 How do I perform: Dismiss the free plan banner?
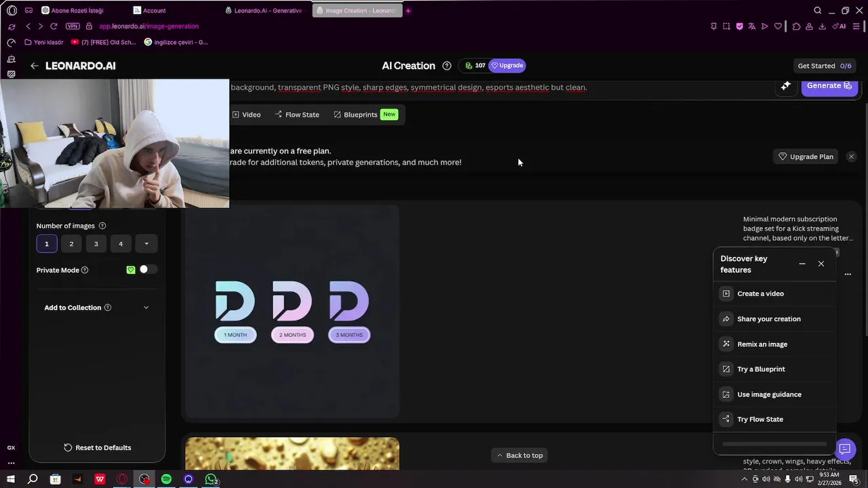click(x=851, y=157)
